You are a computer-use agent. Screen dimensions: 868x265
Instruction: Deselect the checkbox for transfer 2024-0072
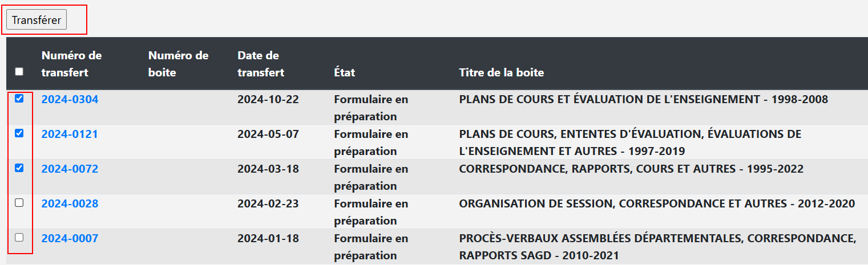point(19,168)
